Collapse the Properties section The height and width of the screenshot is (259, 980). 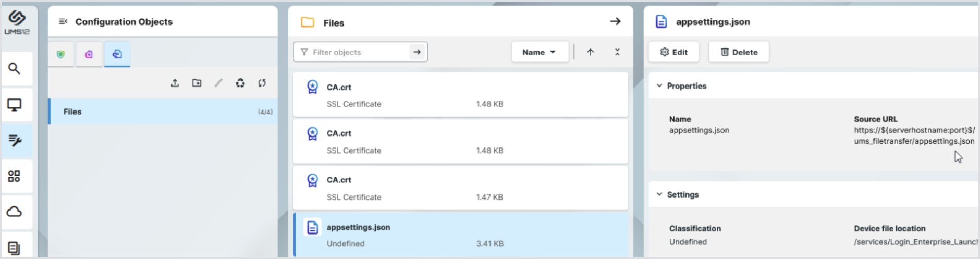(659, 86)
